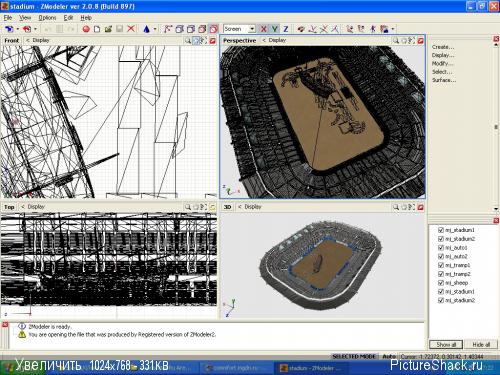Toggle the Z axis constraint
500x375 pixels.
click(286, 29)
